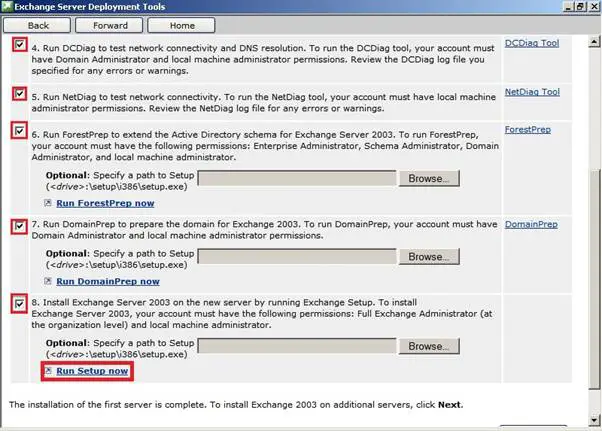Toggle checkbox for step 7 DomainPrep
Screen dimensions: 602x431
pyautogui.click(x=19, y=226)
